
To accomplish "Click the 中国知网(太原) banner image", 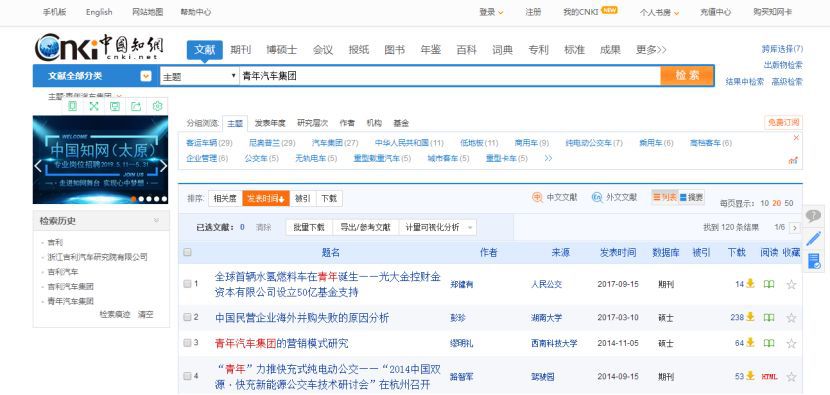I will 101,159.
